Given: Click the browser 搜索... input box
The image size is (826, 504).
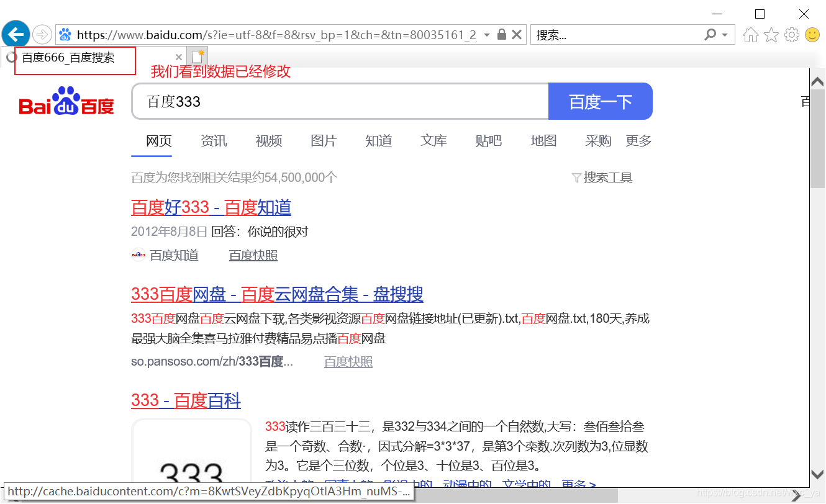Looking at the screenshot, I should (x=617, y=35).
